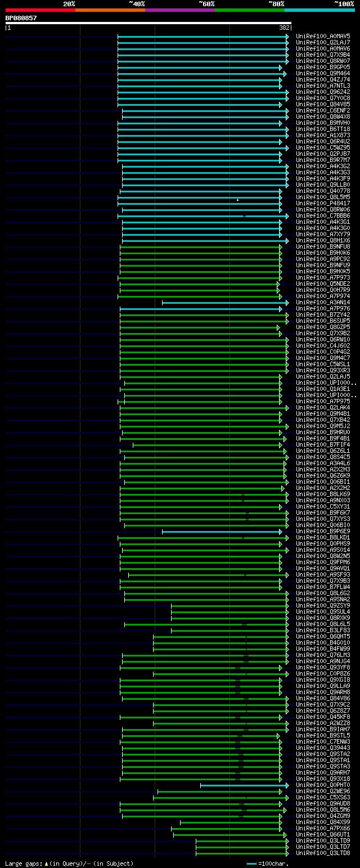Open hit UniRef100_Q2LAJ7
This screenshot has width=360, height=868.
pyautogui.click(x=323, y=42)
